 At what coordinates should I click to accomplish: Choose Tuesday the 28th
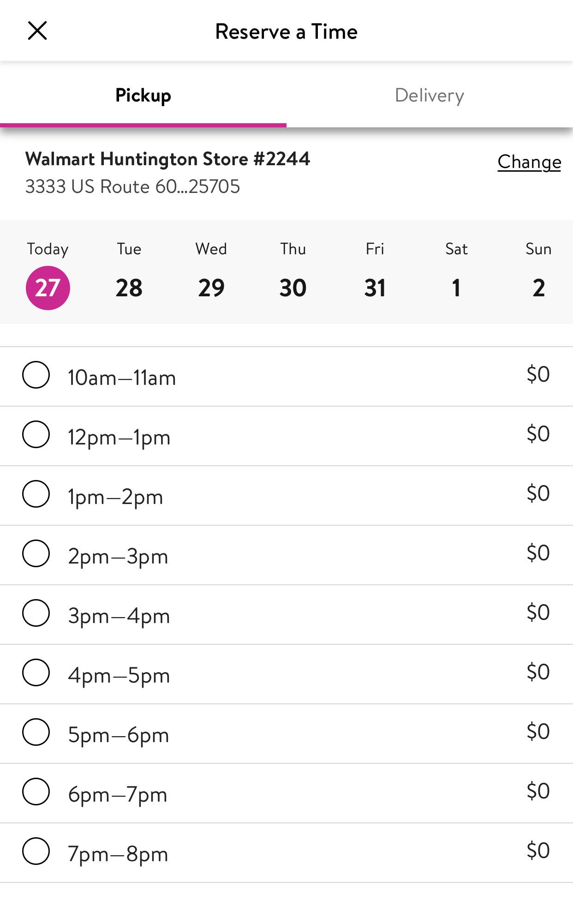click(129, 288)
